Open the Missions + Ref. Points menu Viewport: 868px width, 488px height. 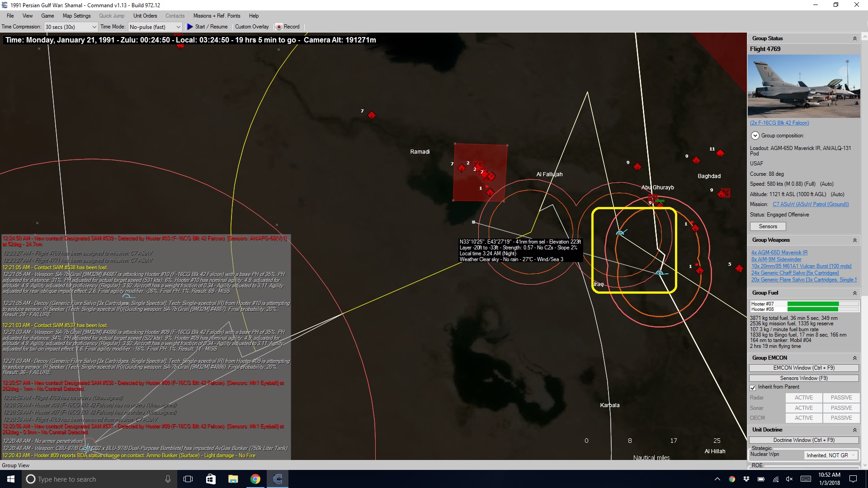tap(217, 16)
